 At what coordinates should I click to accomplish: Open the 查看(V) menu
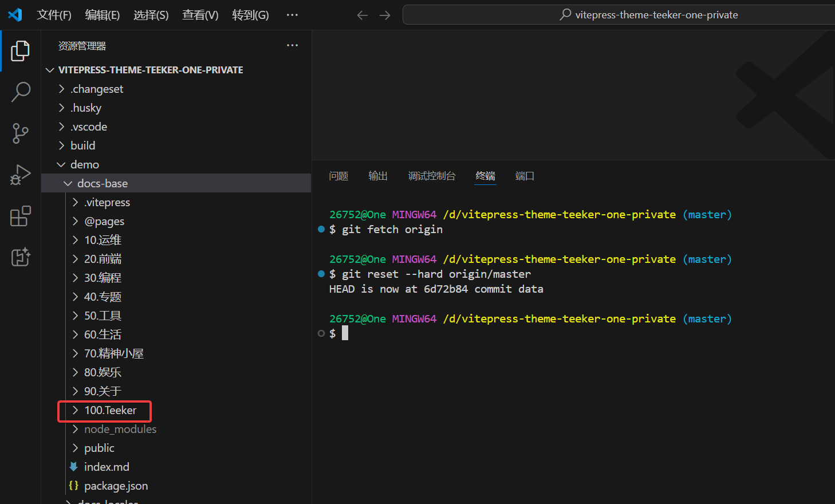200,15
